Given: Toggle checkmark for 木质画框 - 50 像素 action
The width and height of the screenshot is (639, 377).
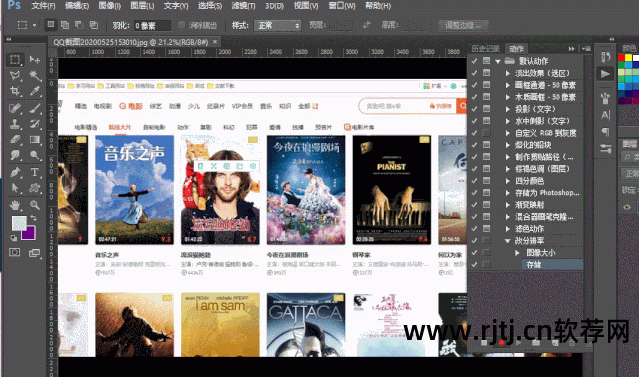Looking at the screenshot, I should pyautogui.click(x=474, y=97).
